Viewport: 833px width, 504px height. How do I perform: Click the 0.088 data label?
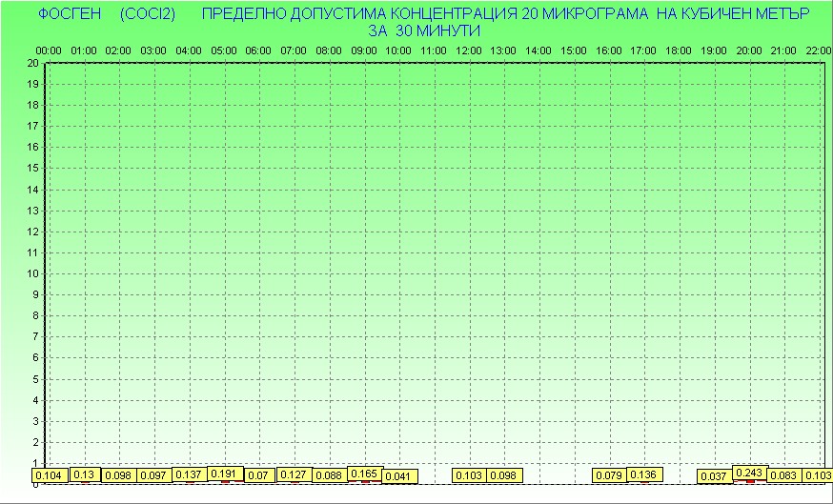tap(329, 475)
